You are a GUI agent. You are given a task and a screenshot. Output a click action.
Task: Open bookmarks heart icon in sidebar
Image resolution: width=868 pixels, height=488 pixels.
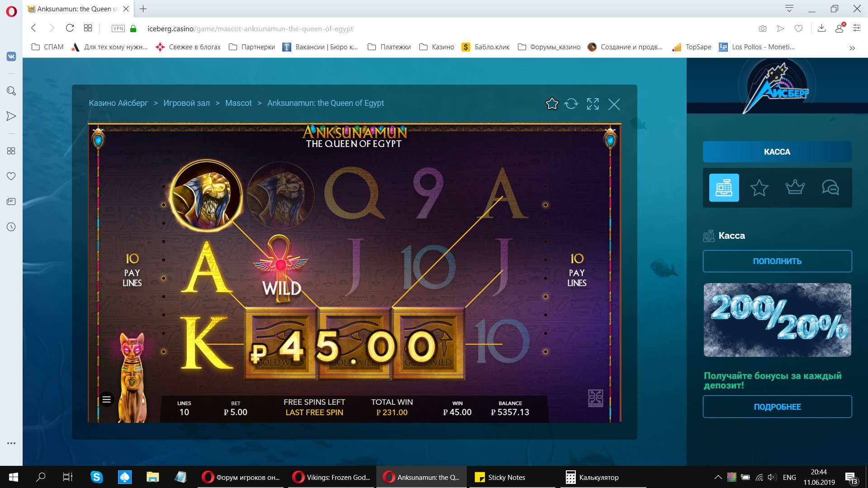[11, 176]
